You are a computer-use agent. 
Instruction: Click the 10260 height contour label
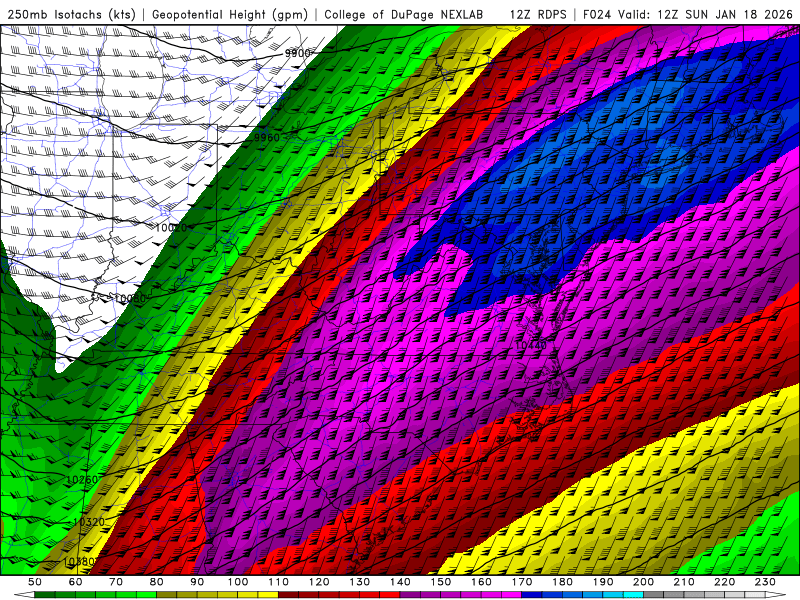point(82,480)
